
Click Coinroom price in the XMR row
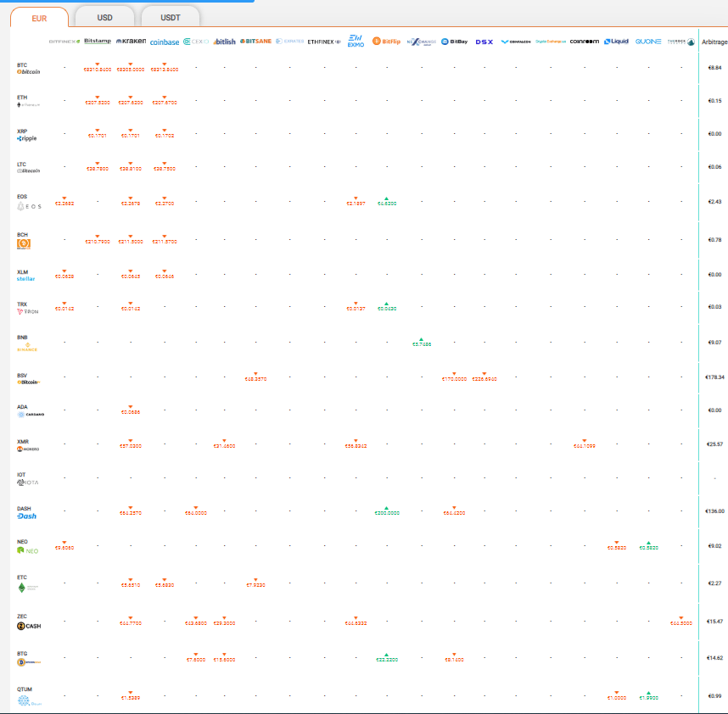point(585,446)
